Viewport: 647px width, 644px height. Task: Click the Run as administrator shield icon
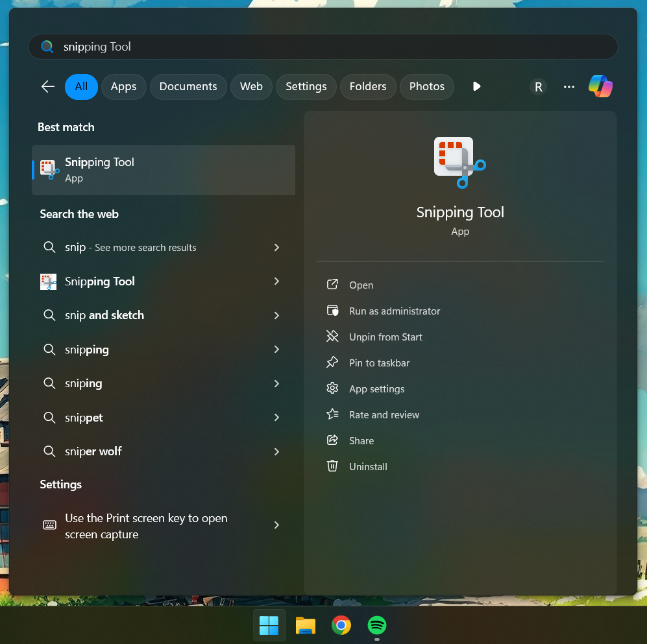point(332,311)
